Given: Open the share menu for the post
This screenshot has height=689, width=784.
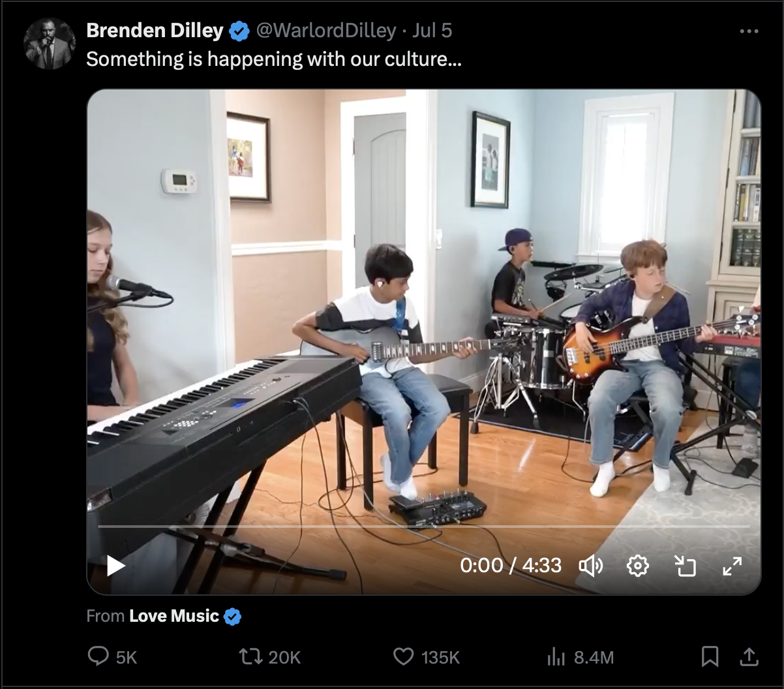Looking at the screenshot, I should pos(749,656).
